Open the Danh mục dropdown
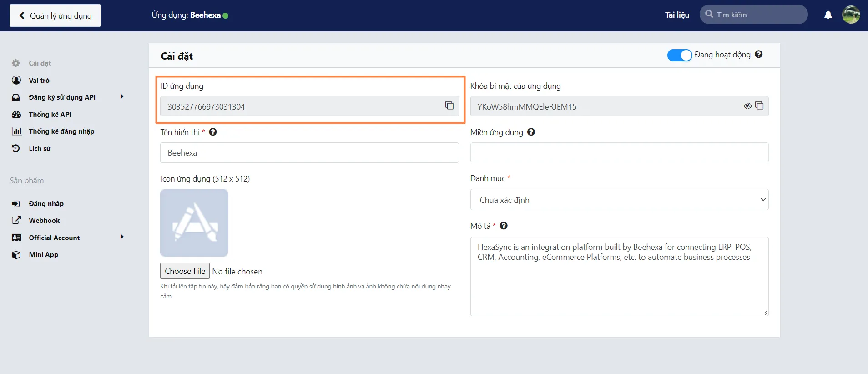Image resolution: width=868 pixels, height=374 pixels. point(619,200)
